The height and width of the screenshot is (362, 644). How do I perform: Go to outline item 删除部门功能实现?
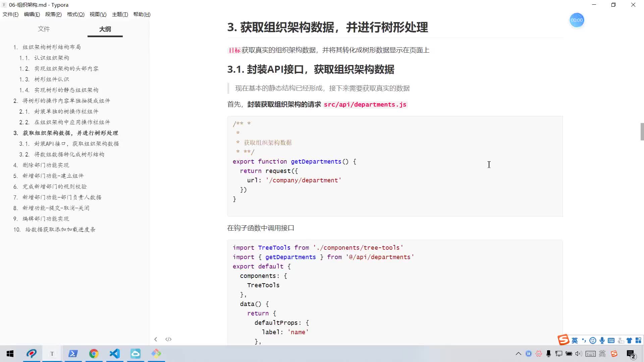[x=46, y=165]
